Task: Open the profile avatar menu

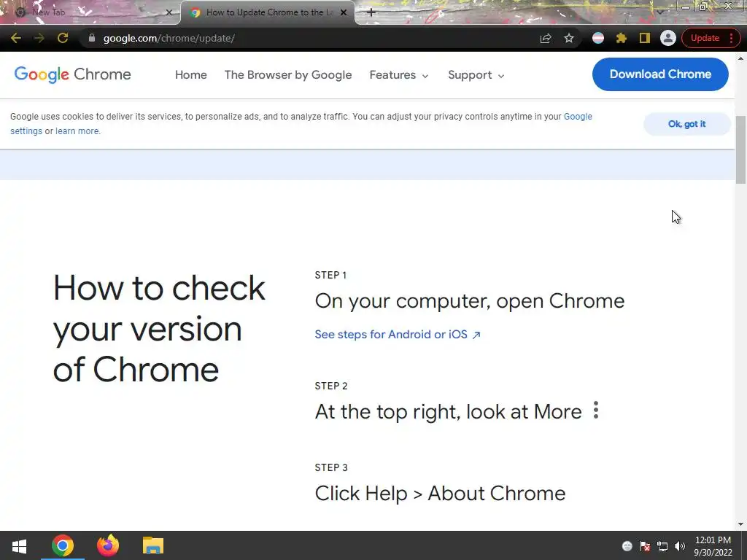Action: [668, 38]
